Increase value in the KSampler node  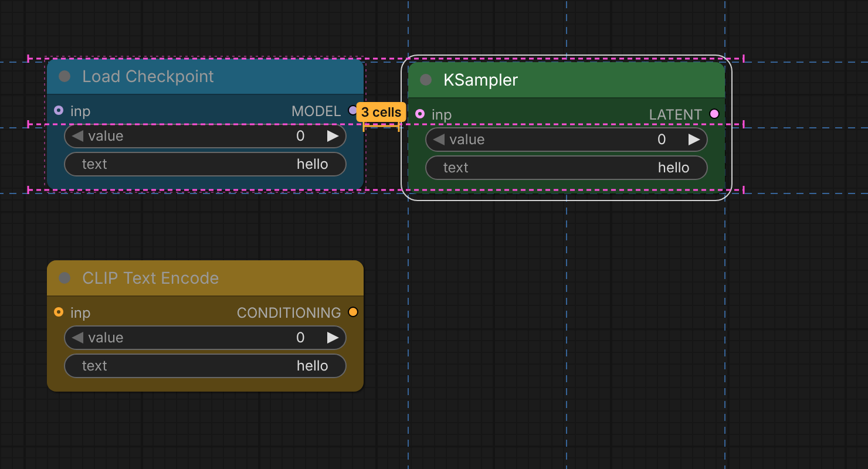click(x=694, y=140)
